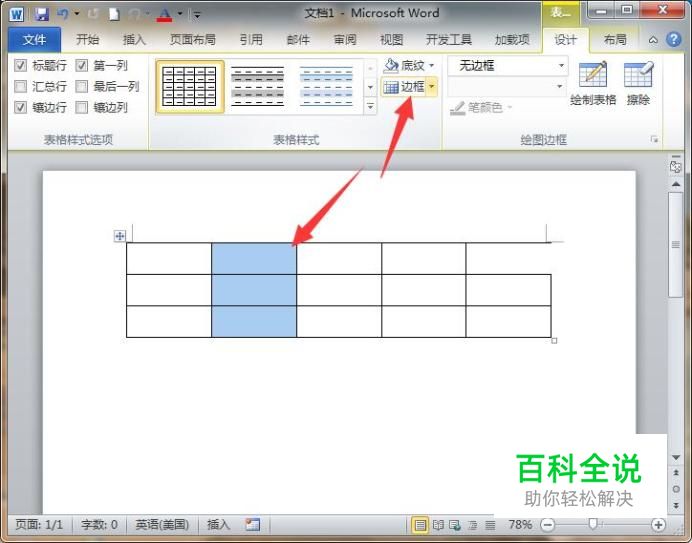Click the Word application icon in title bar
This screenshot has width=692, height=543.
pyautogui.click(x=16, y=14)
